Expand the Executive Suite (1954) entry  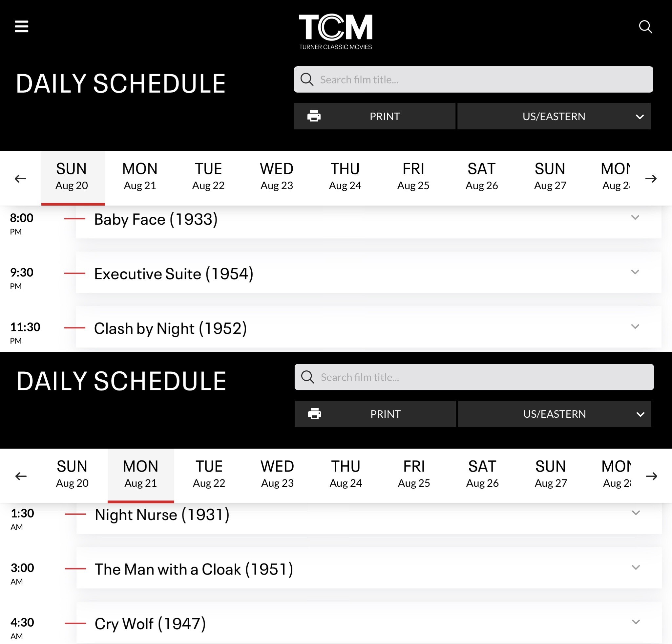(635, 272)
